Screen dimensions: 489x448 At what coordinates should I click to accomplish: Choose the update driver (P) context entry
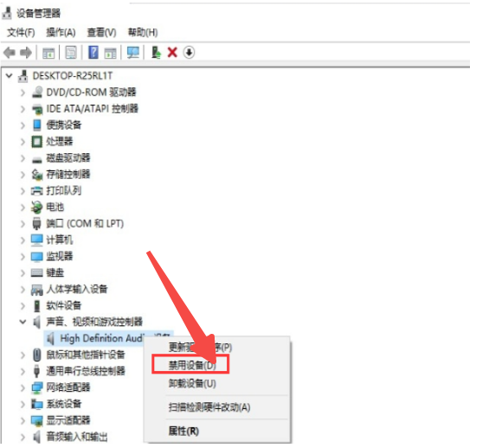coord(200,347)
